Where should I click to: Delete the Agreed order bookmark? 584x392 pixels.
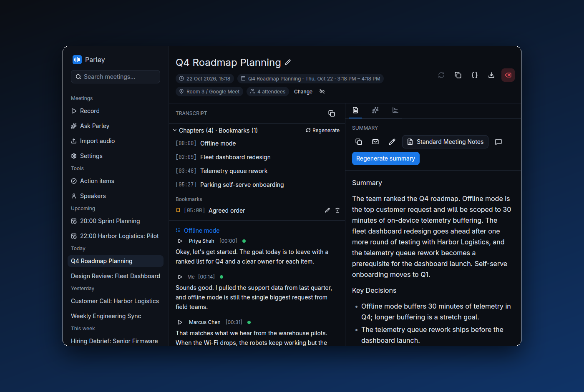pos(337,211)
